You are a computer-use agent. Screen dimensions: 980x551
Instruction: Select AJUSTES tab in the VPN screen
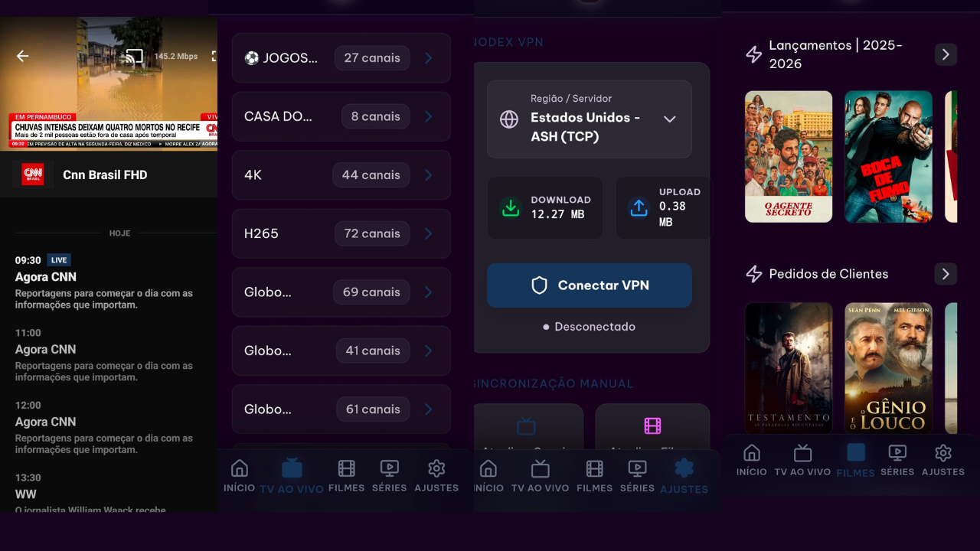(x=684, y=476)
